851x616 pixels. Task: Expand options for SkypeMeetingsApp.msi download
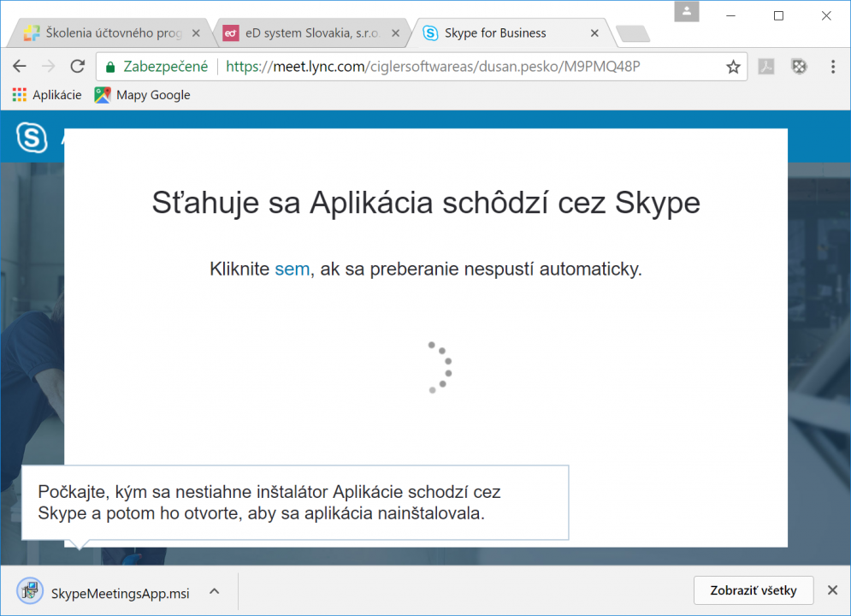215,590
